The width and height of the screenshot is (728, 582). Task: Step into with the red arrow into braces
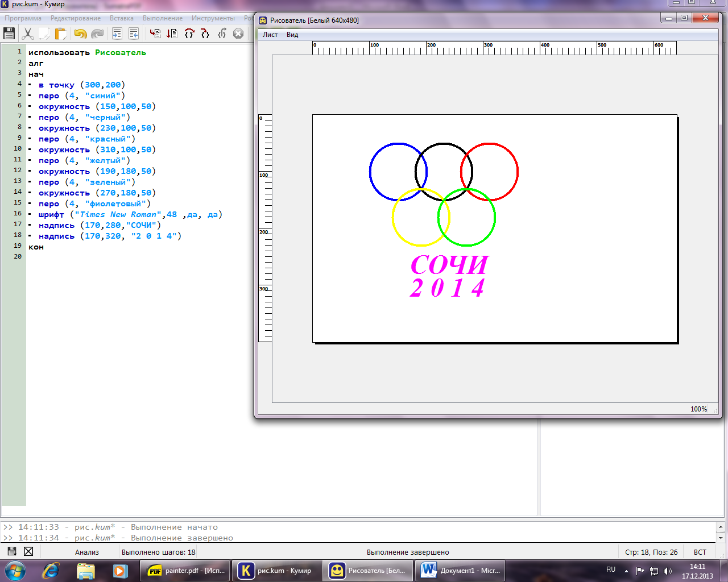pos(205,34)
